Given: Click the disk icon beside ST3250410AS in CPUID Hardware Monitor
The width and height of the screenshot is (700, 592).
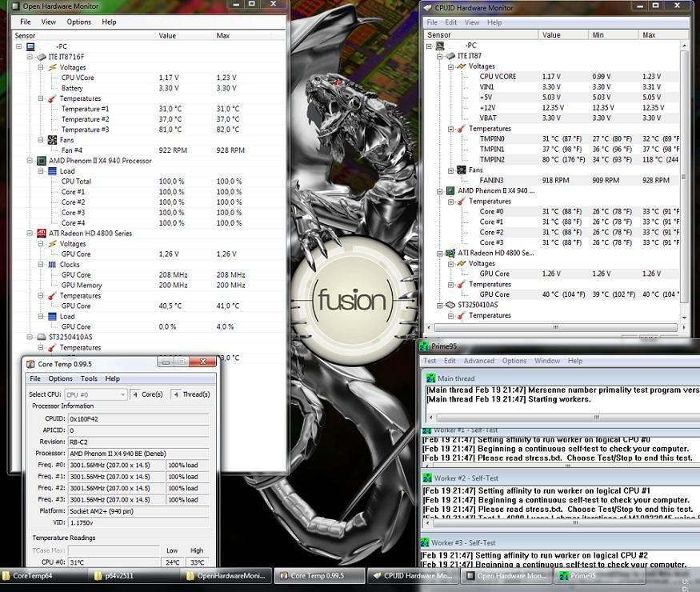Looking at the screenshot, I should (x=450, y=305).
